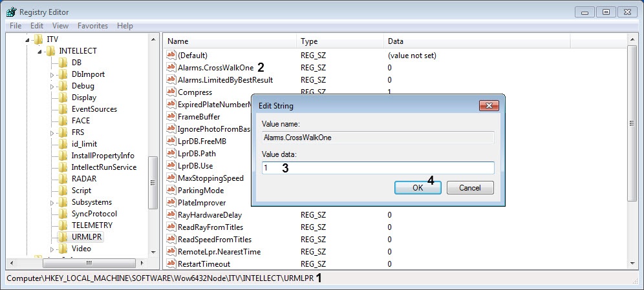Open the File menu
This screenshot has width=644, height=290.
click(16, 26)
